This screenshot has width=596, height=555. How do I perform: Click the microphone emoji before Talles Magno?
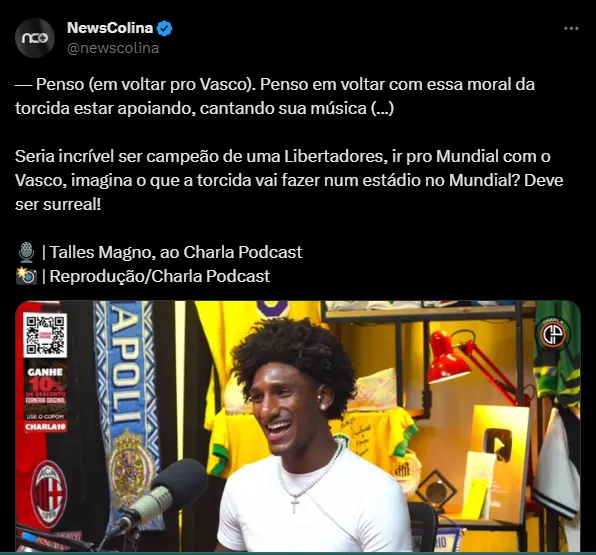click(26, 252)
